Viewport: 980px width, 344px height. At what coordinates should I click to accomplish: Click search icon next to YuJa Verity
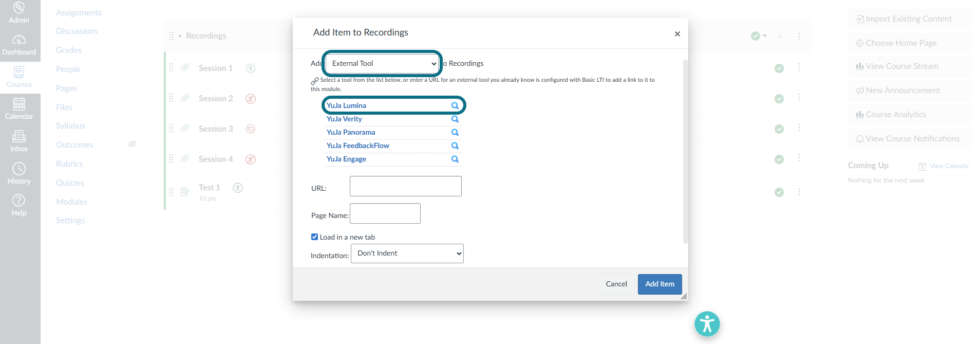point(455,119)
